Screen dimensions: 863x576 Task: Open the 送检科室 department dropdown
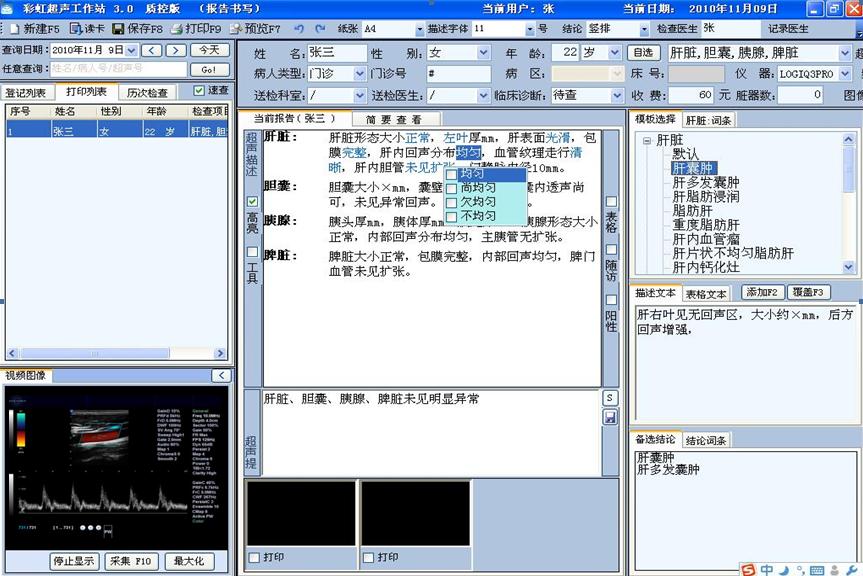[x=359, y=96]
